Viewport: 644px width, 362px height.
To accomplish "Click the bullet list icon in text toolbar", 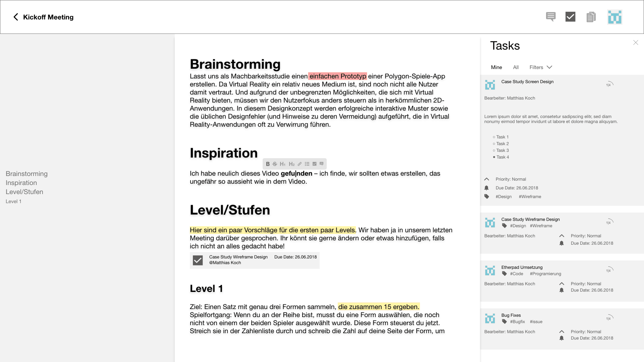I will (307, 164).
